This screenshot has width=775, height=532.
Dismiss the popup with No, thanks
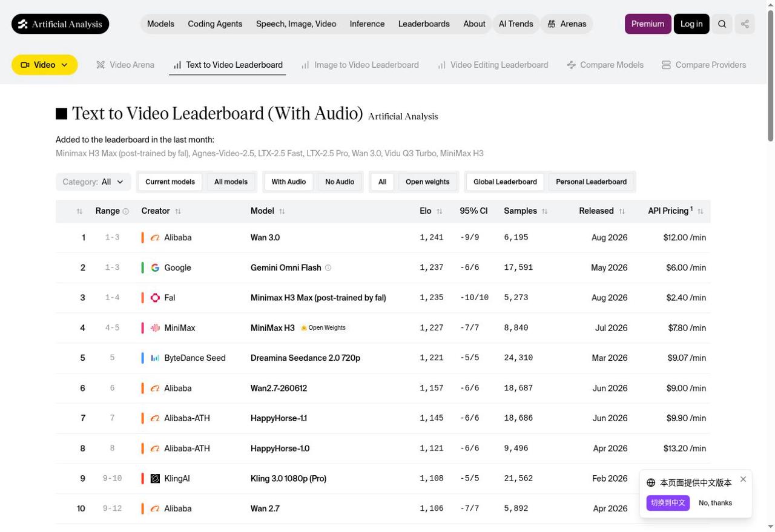(715, 503)
